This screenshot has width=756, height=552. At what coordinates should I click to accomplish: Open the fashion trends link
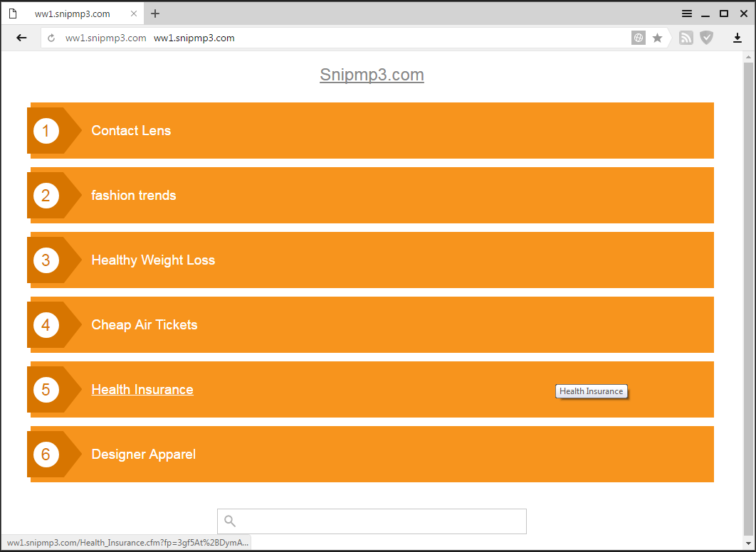(x=133, y=196)
